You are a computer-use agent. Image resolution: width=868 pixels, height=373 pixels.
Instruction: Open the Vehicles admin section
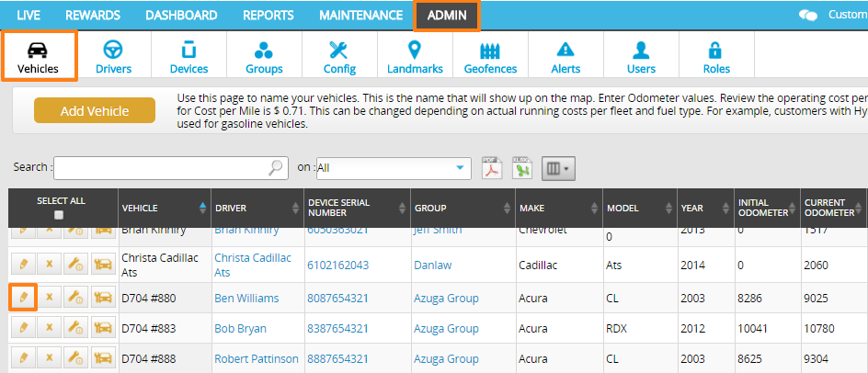[39, 56]
